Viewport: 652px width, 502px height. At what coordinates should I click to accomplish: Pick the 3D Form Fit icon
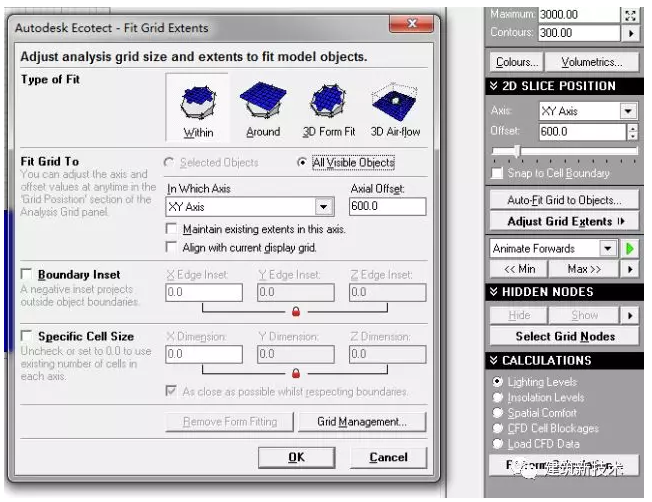[328, 108]
